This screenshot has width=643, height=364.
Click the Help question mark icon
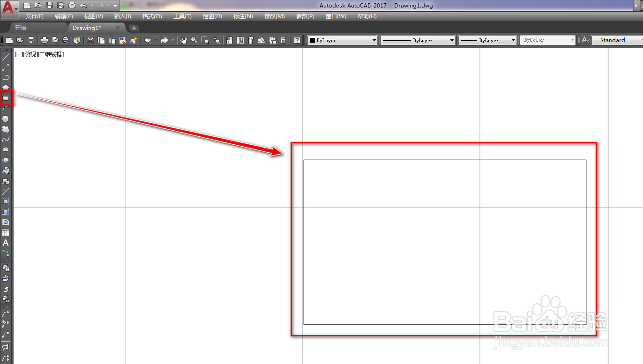click(297, 40)
